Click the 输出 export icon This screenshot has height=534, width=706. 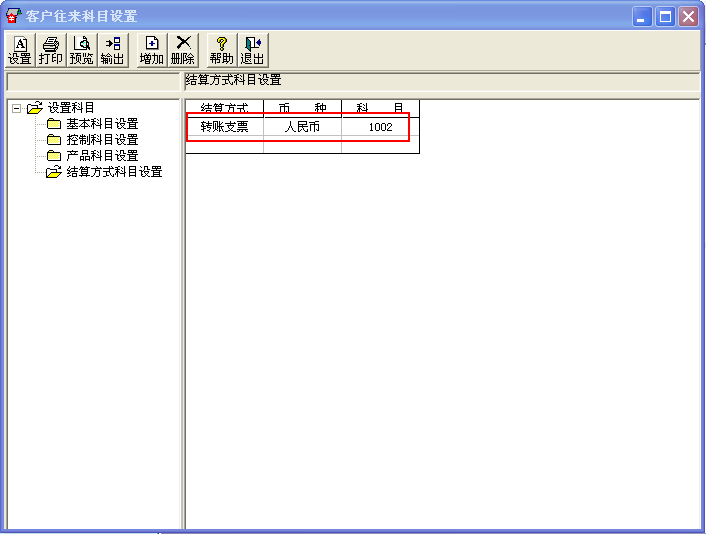click(113, 50)
